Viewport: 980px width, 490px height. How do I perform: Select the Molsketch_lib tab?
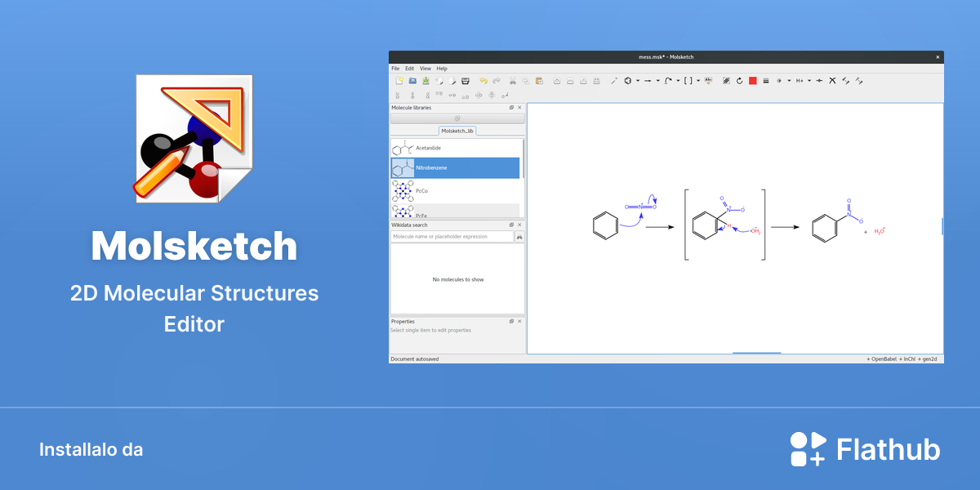(457, 131)
